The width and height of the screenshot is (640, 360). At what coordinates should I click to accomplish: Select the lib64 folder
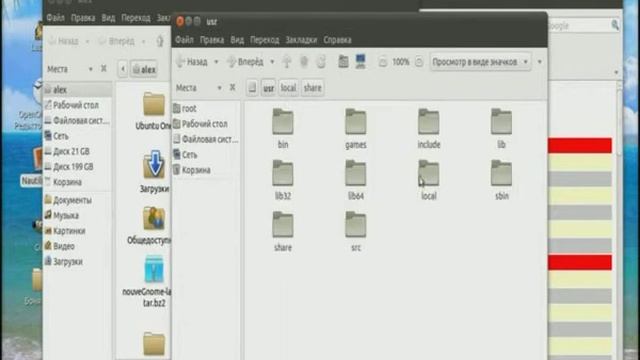(x=356, y=173)
